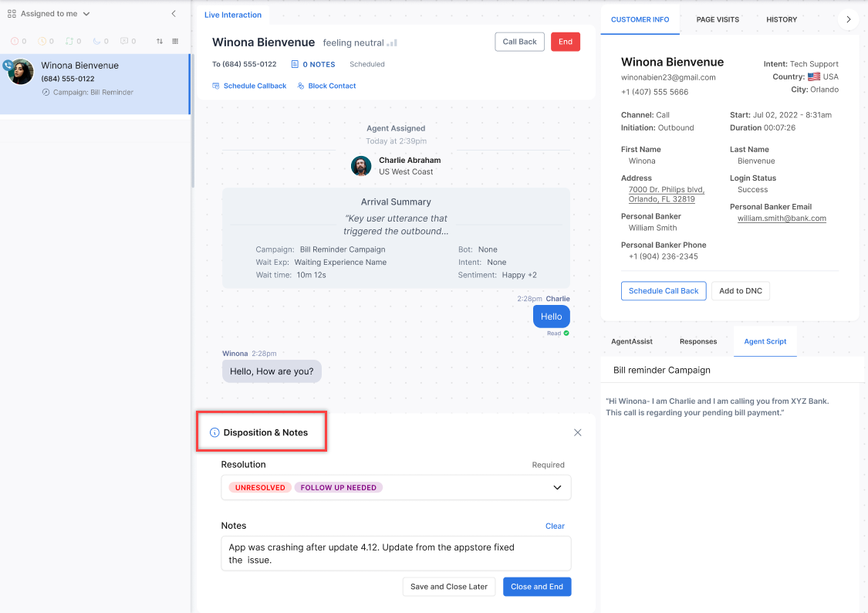The image size is (868, 613).
Task: Expand the Resolution dropdown
Action: point(557,488)
